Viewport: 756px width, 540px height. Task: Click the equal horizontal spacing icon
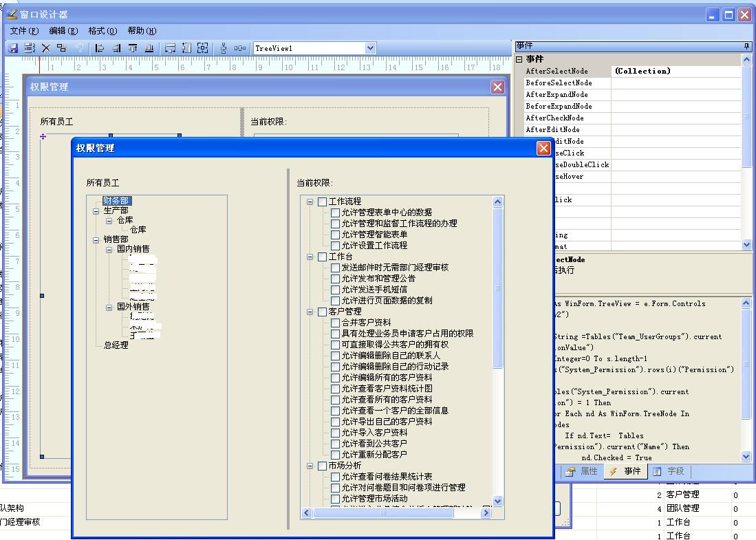coord(240,48)
